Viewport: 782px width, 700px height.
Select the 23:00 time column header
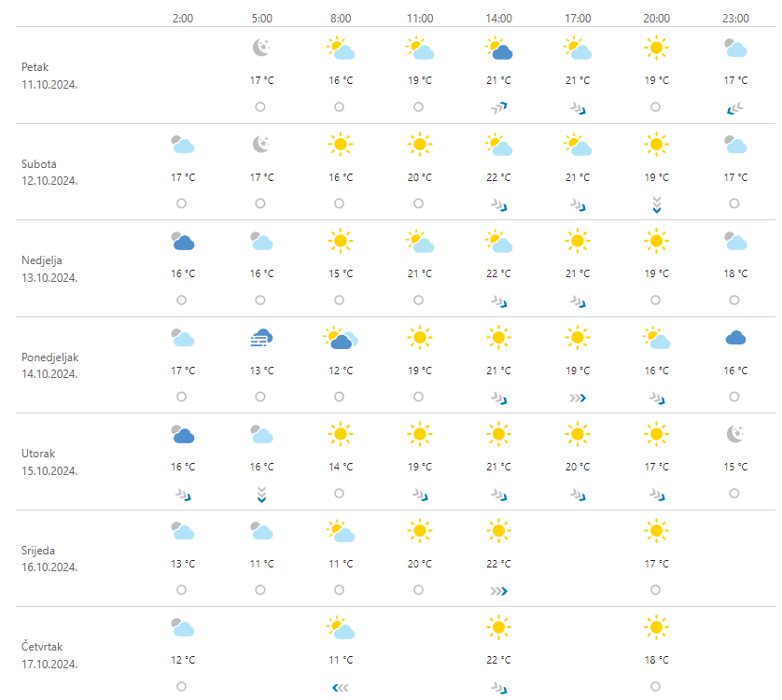735,18
